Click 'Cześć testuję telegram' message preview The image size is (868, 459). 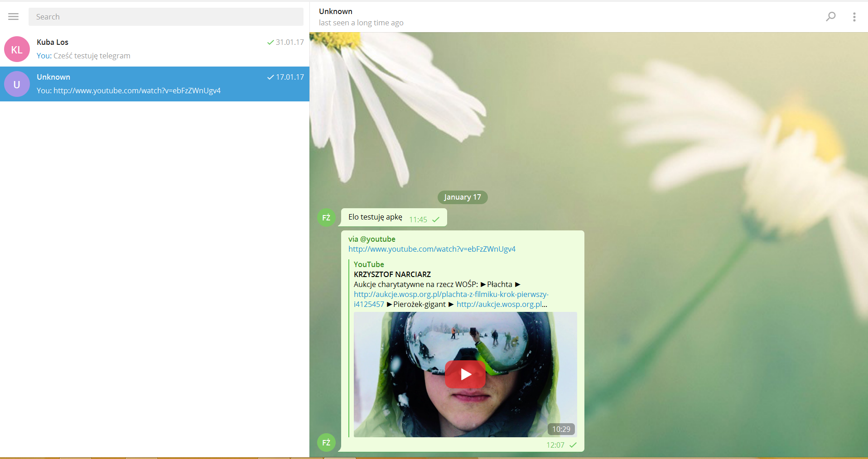(92, 56)
